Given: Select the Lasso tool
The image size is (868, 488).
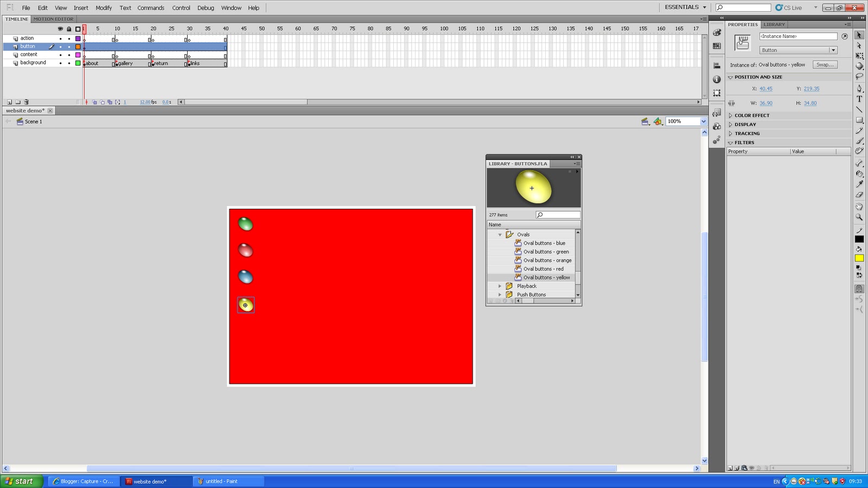Looking at the screenshot, I should pyautogui.click(x=859, y=76).
